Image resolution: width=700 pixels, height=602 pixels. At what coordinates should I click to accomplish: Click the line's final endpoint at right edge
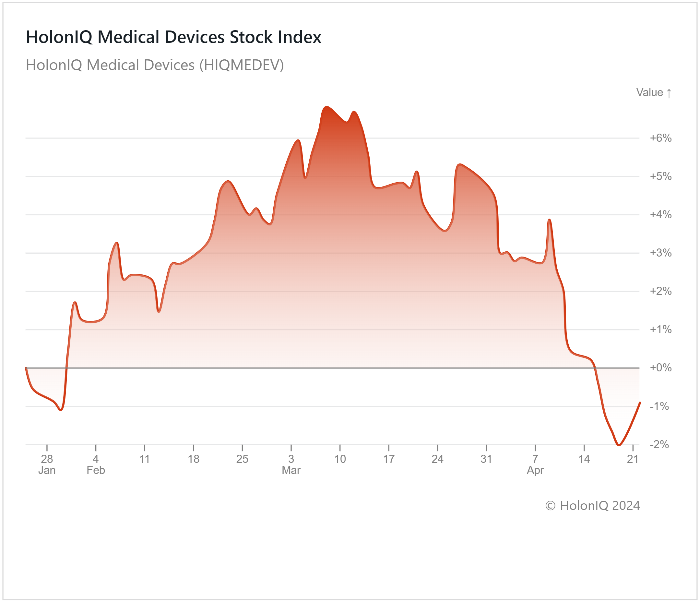coord(640,403)
